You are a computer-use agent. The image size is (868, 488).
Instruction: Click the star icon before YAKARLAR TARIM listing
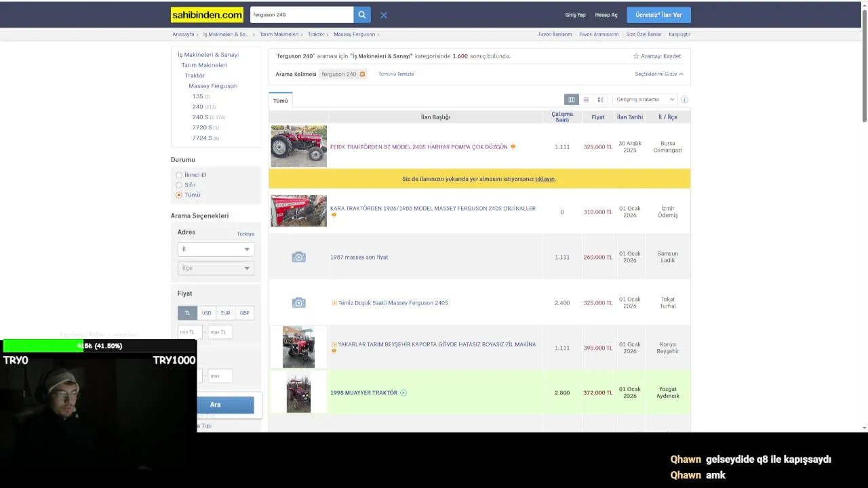[334, 344]
